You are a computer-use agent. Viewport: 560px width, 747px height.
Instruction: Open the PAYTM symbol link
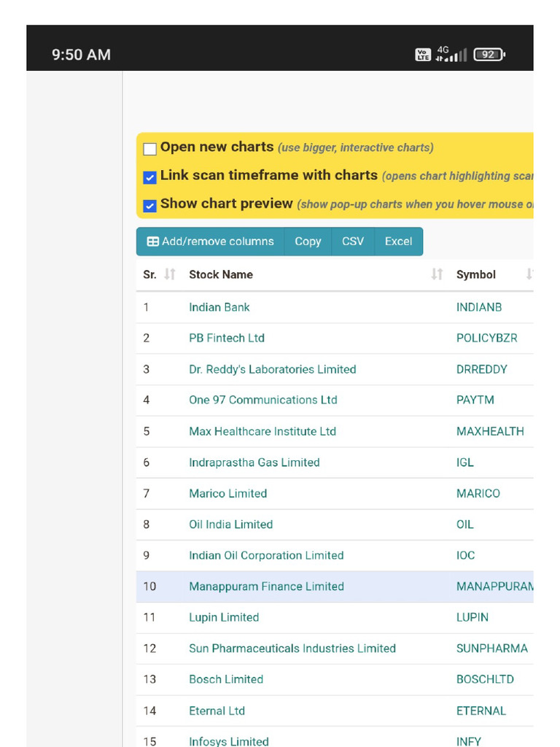click(x=475, y=400)
